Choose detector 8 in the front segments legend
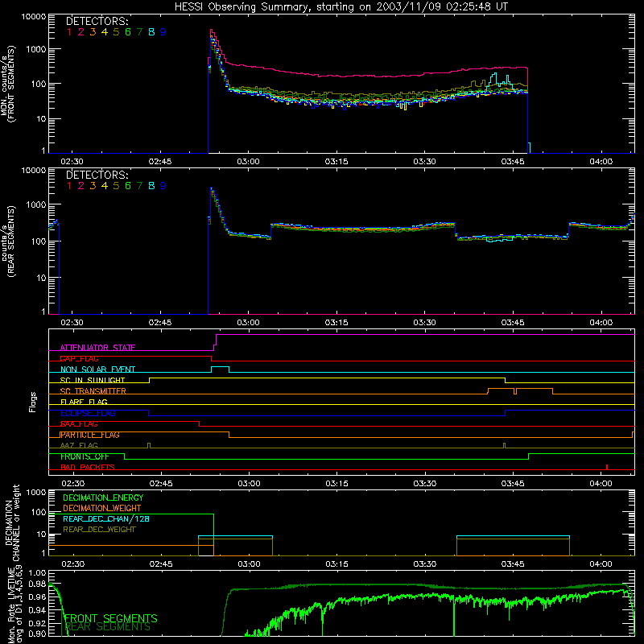This screenshot has width=644, height=644. coord(151,32)
